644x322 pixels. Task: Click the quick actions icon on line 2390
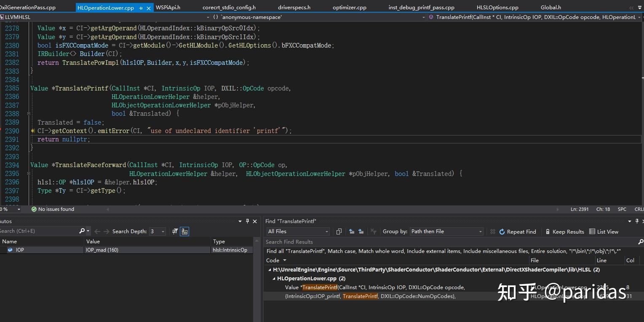tap(33, 131)
